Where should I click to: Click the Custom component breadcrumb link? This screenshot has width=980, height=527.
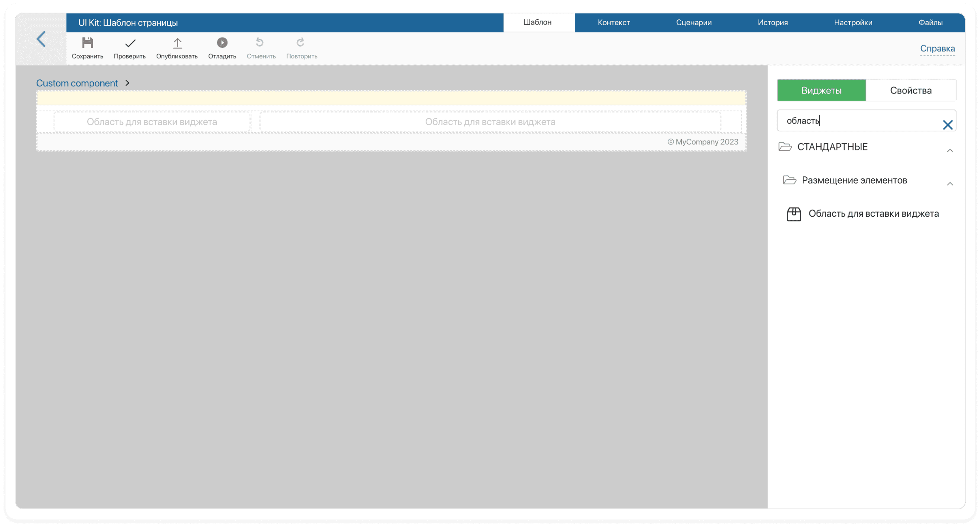tap(77, 83)
